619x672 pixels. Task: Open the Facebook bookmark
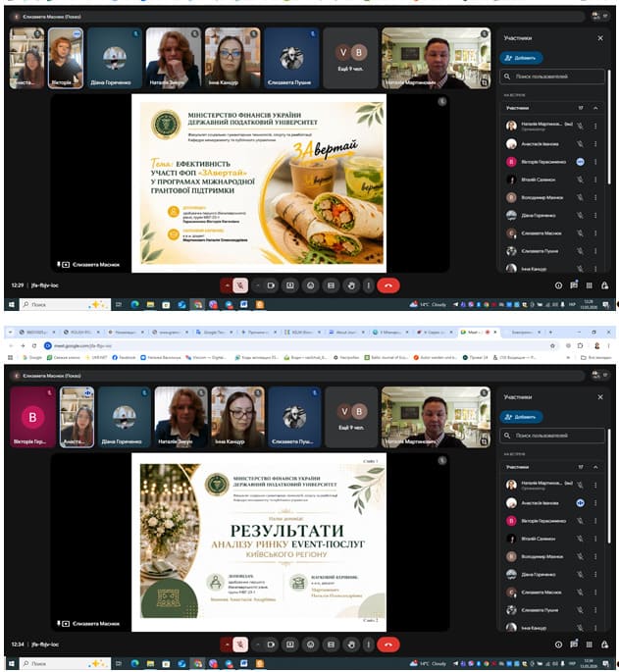click(x=124, y=357)
